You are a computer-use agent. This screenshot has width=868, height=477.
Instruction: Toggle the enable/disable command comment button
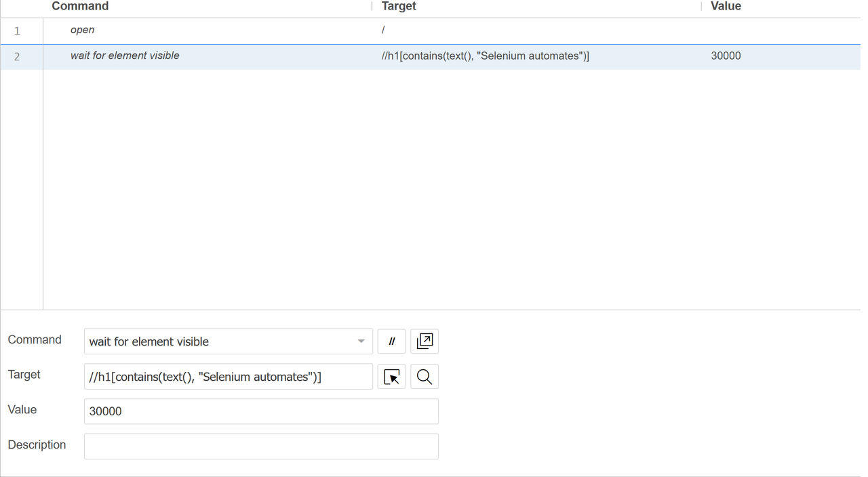[391, 341]
